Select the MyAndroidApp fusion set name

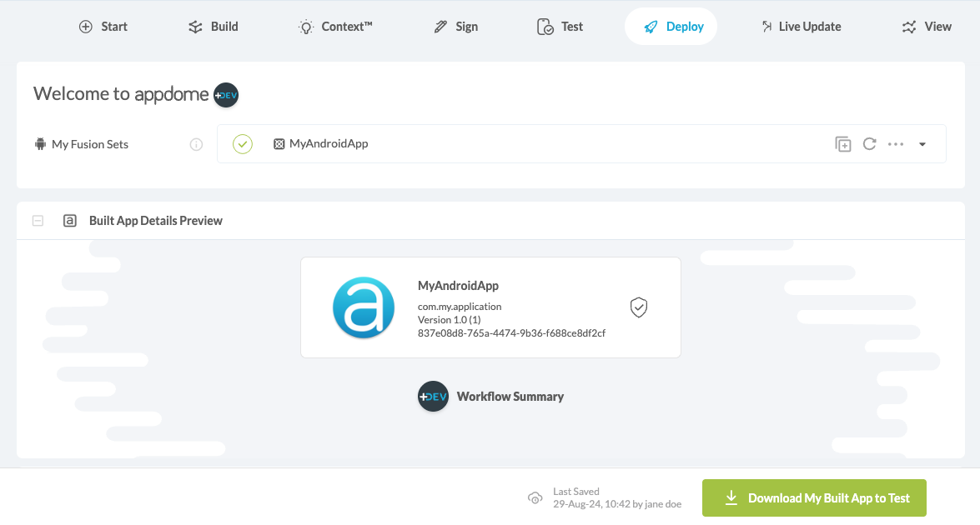point(329,143)
